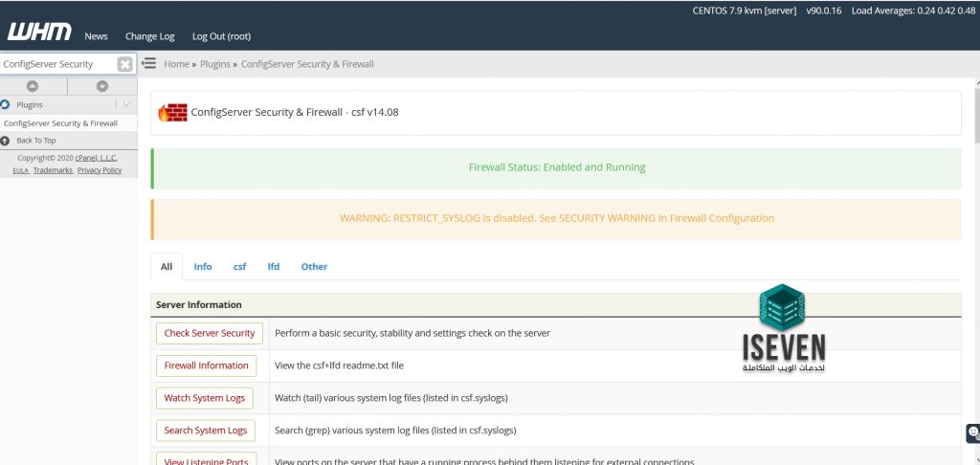
Task: Switch to the csf tab
Action: (240, 266)
